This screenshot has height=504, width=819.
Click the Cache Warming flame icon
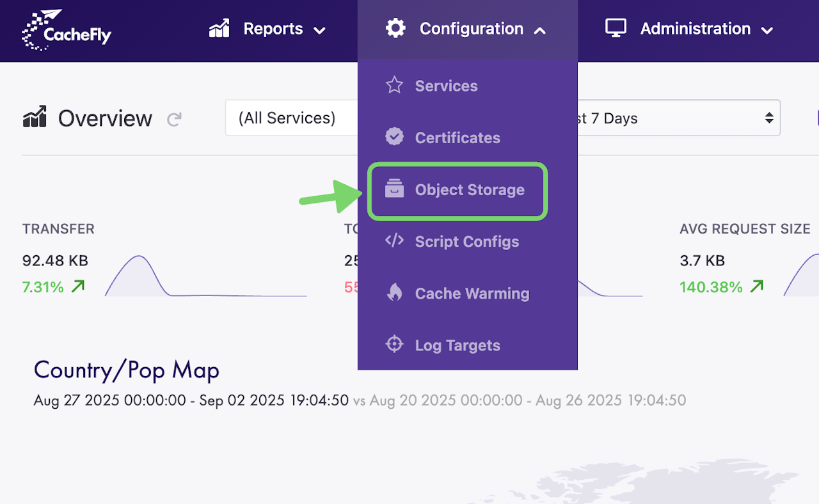(394, 293)
